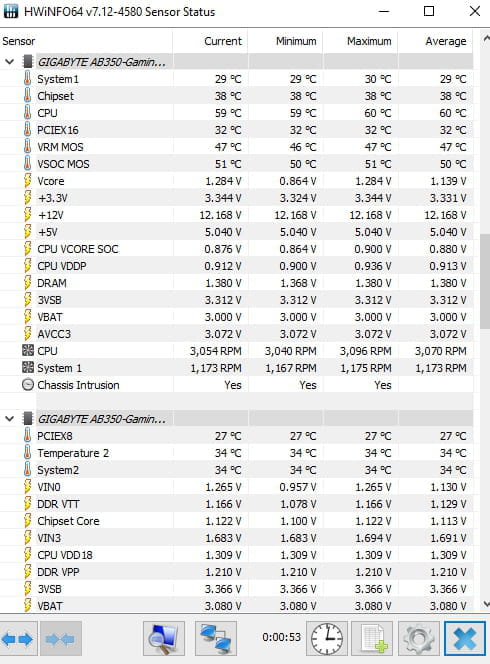Select the Chassis Intrusion sensor row

[236, 385]
